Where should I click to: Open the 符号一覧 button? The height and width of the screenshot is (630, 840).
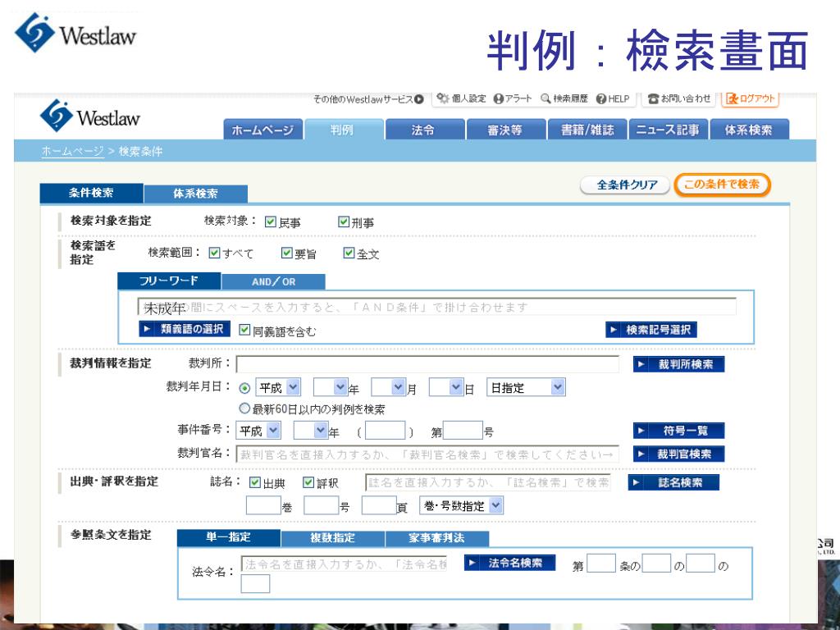point(678,430)
